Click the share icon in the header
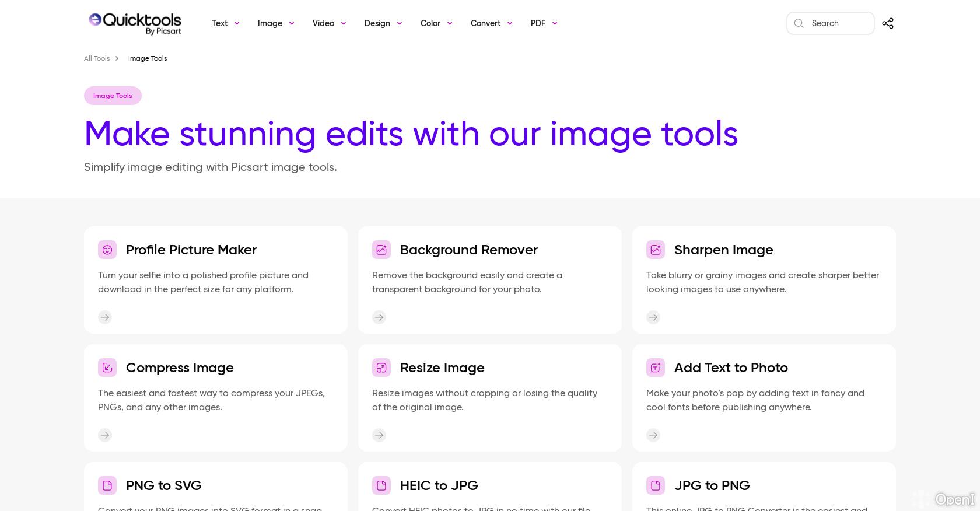 click(x=887, y=23)
